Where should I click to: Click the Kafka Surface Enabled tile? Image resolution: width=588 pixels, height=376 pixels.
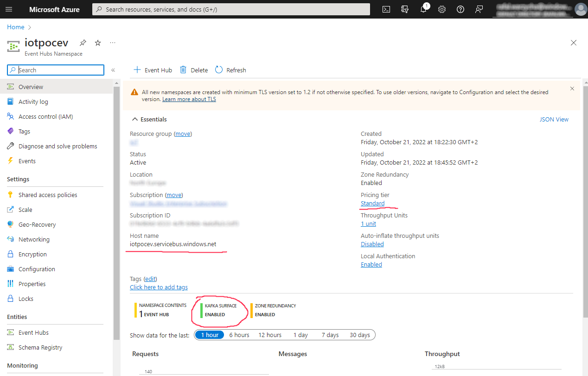(218, 310)
